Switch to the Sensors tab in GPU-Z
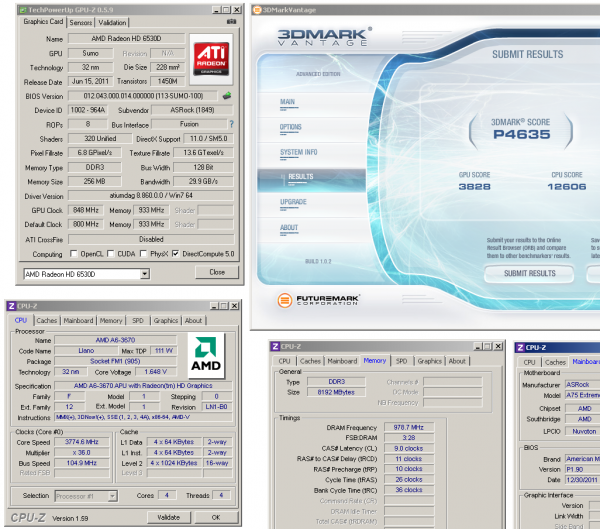This screenshot has width=600, height=529. point(82,21)
